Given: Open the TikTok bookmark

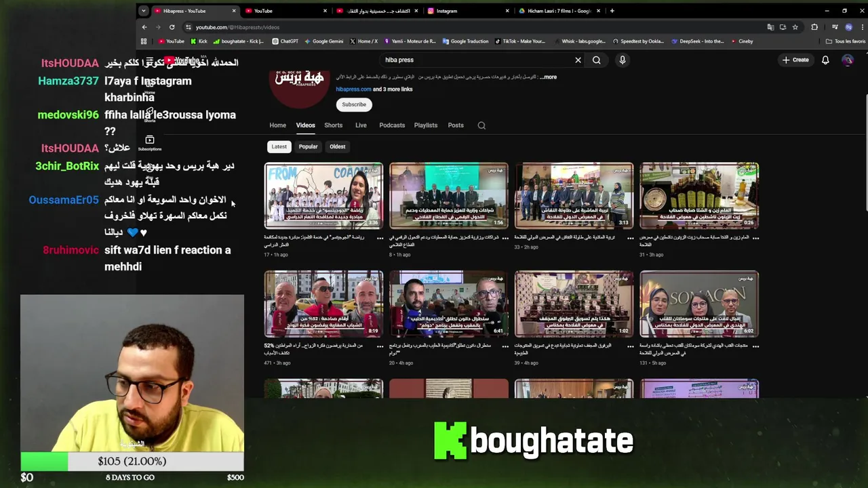Looking at the screenshot, I should 519,41.
